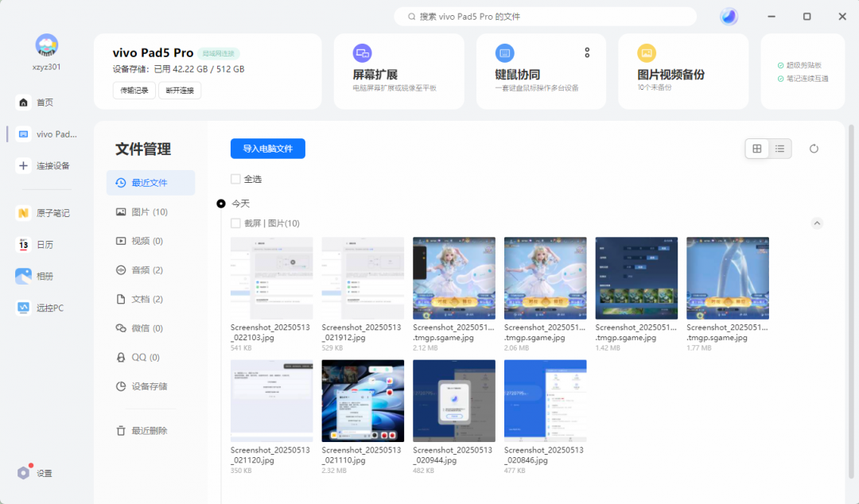Select thumbnail Screenshot_20250513_021110.jpg
The height and width of the screenshot is (504, 859).
click(x=363, y=401)
